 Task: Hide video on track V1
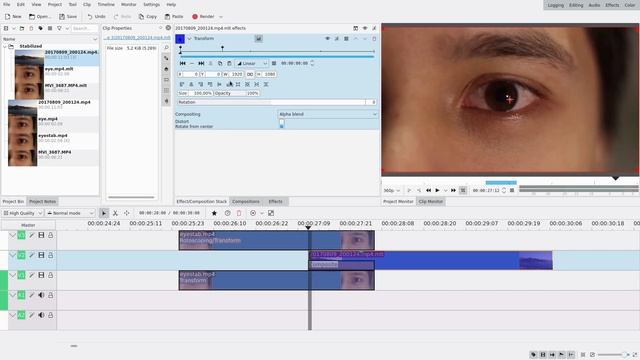(x=41, y=275)
